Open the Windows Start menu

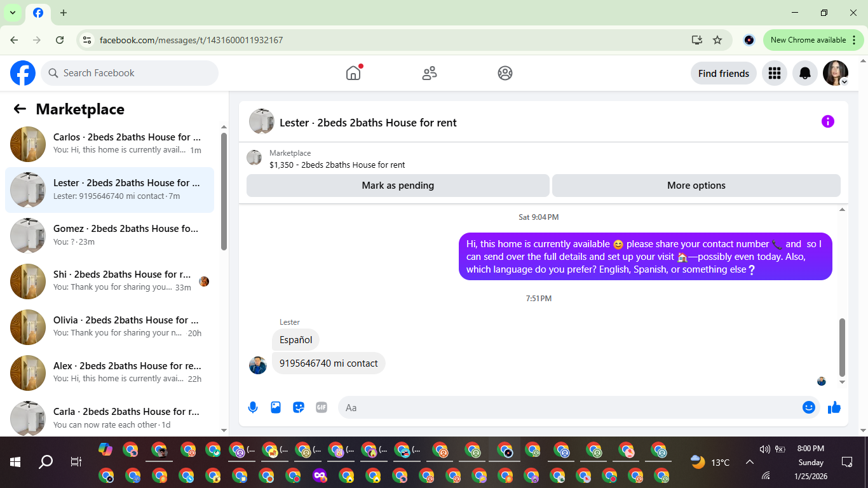[15, 462]
